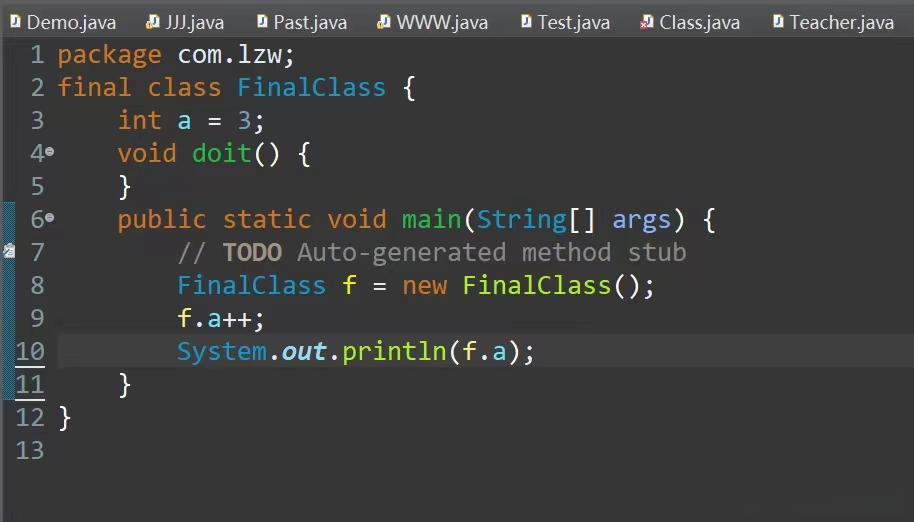This screenshot has height=522, width=914.
Task: Click 'FinalClass' in the class declaration
Action: click(x=311, y=87)
